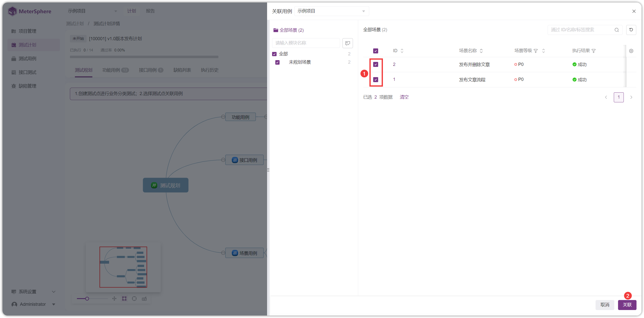Collapse the 场景用例 mind map node

click(223, 253)
